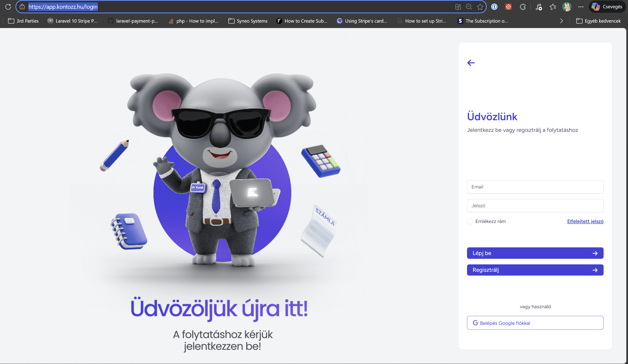Viewport: 628px width, 364px height.
Task: Click the 'Elfelejtett jelszó' link
Action: 585,221
